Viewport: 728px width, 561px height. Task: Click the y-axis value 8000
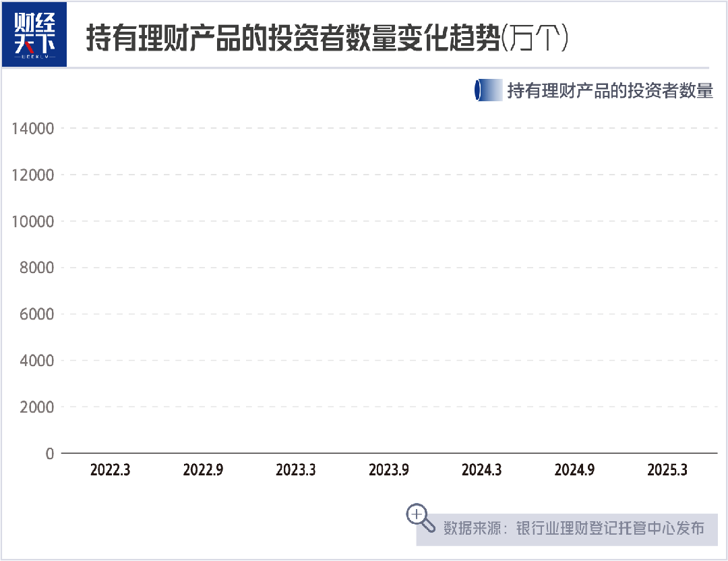[x=36, y=268]
